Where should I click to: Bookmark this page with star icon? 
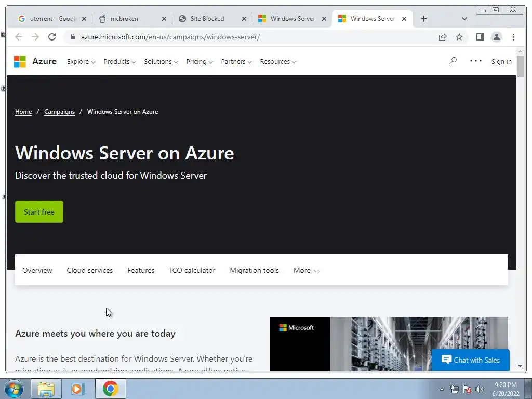(x=459, y=37)
